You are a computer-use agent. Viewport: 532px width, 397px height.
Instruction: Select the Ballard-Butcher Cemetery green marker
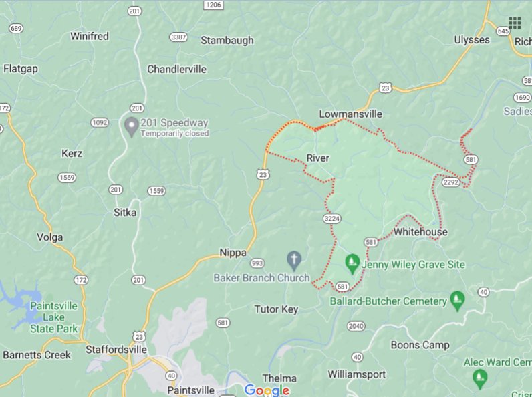[457, 301]
